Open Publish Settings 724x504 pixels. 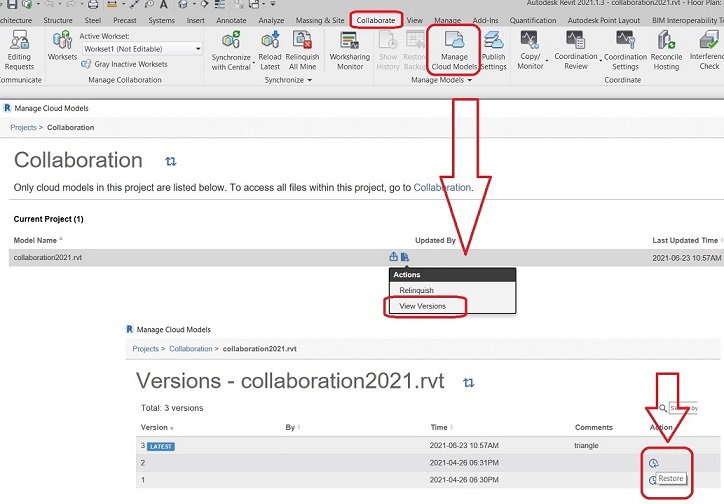click(494, 50)
